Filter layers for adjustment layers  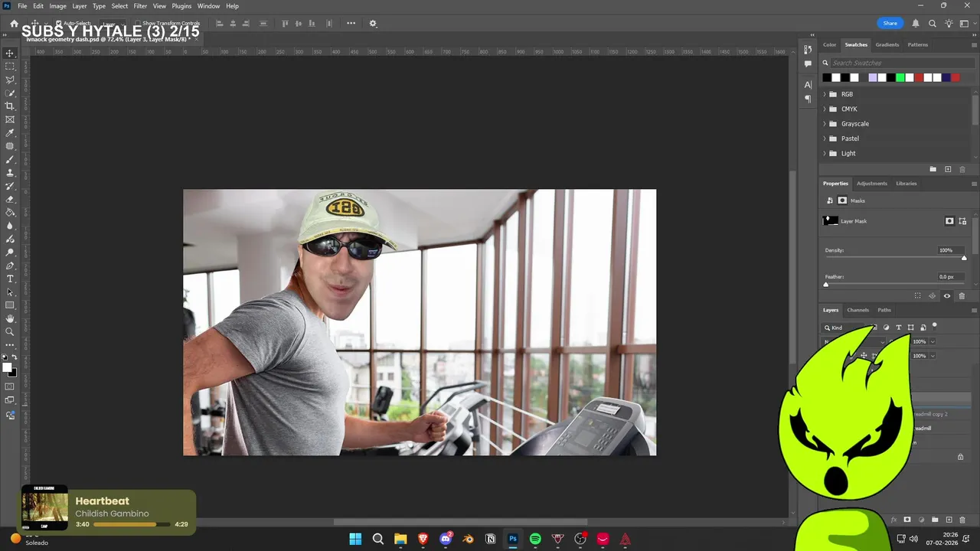(x=887, y=328)
